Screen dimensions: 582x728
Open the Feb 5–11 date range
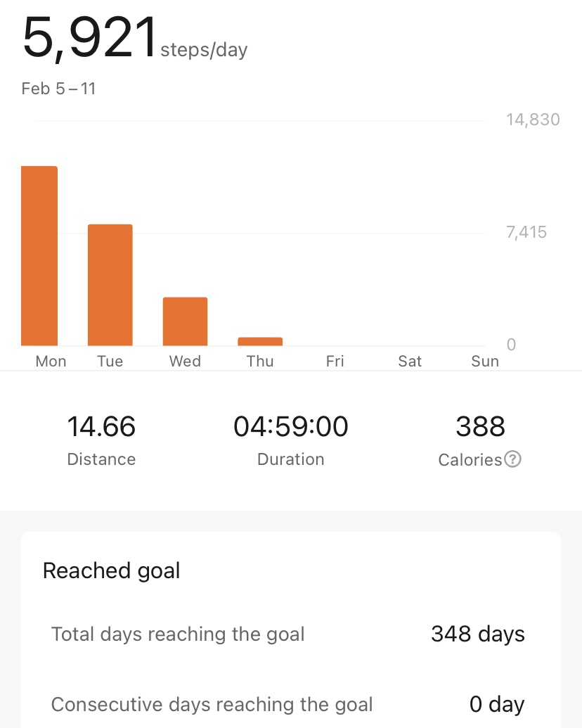click(58, 89)
